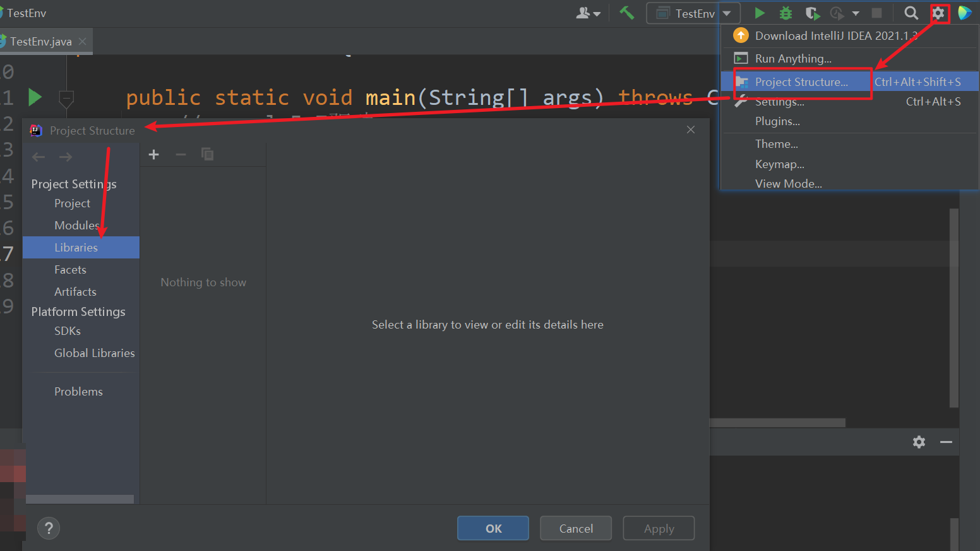Open the TestEnv run configuration dropdown
The height and width of the screenshot is (551, 980).
point(693,13)
